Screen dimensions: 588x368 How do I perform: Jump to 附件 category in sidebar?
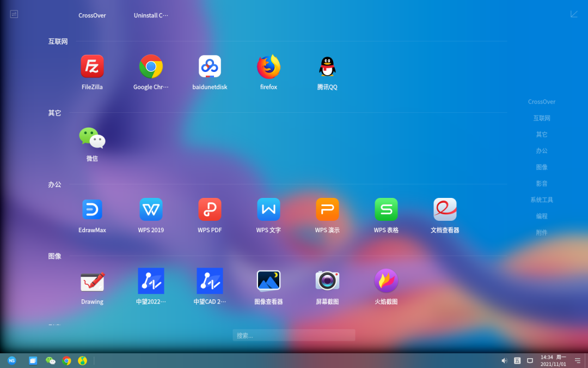[542, 233]
